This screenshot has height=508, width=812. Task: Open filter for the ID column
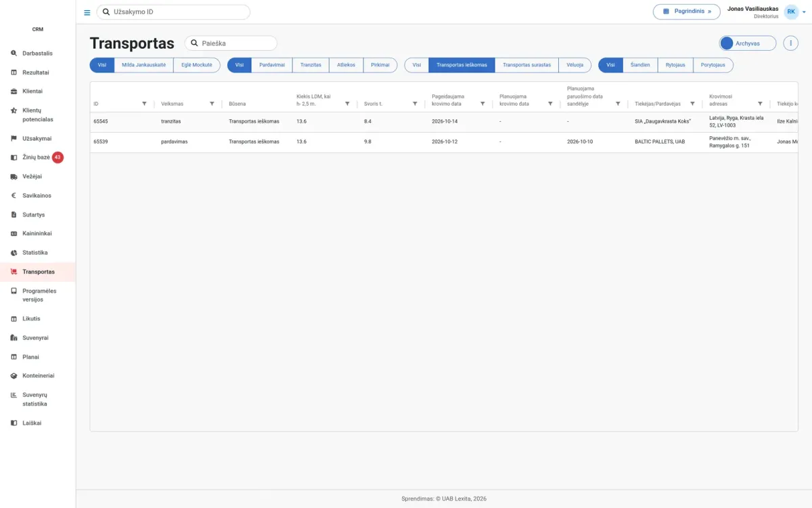[x=144, y=104]
